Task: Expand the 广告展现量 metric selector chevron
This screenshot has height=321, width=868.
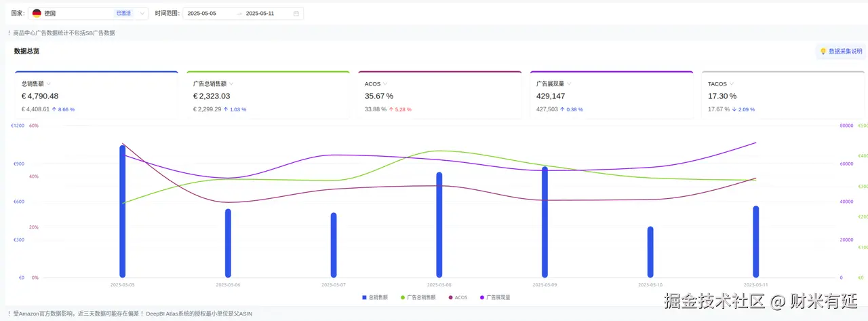Action: [x=569, y=84]
